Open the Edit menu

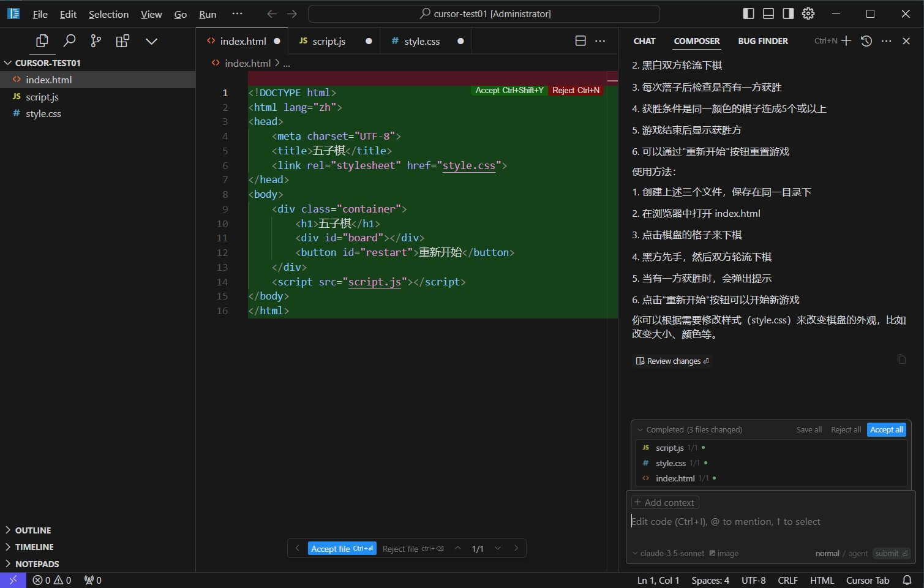pos(68,14)
